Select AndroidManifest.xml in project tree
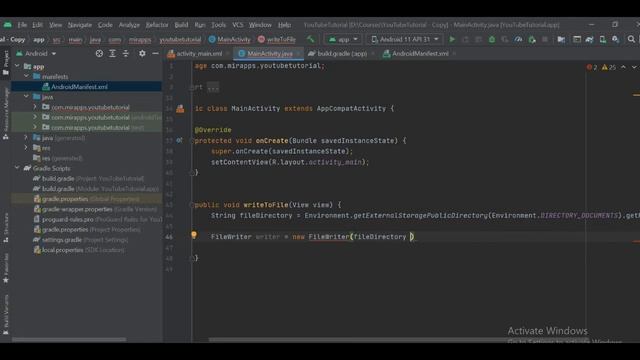This screenshot has width=640, height=360. click(x=87, y=87)
